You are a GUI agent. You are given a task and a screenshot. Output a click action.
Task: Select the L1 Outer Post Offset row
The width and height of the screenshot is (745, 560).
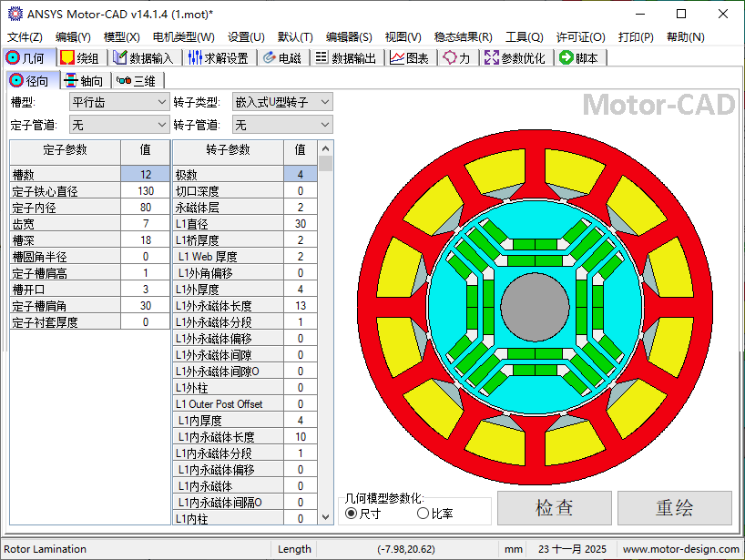click(245, 403)
